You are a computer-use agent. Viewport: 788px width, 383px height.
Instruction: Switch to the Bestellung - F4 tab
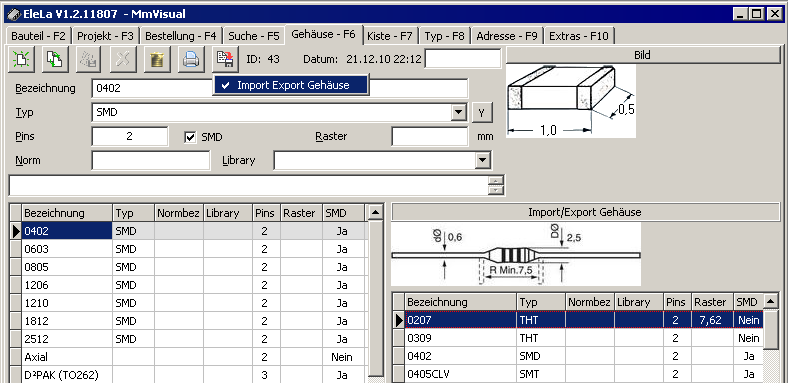[x=180, y=36]
